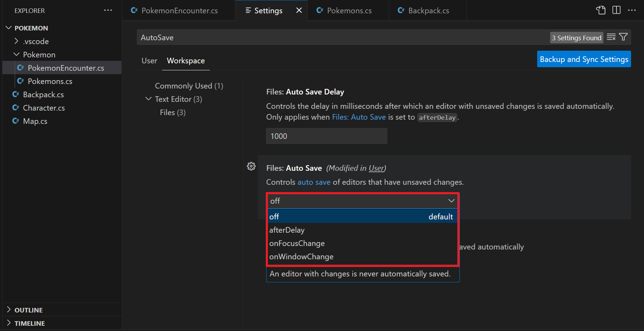Screen dimensions: 644x331
Task: Collapse the Pokemon folder in Explorer
Action: (x=16, y=54)
